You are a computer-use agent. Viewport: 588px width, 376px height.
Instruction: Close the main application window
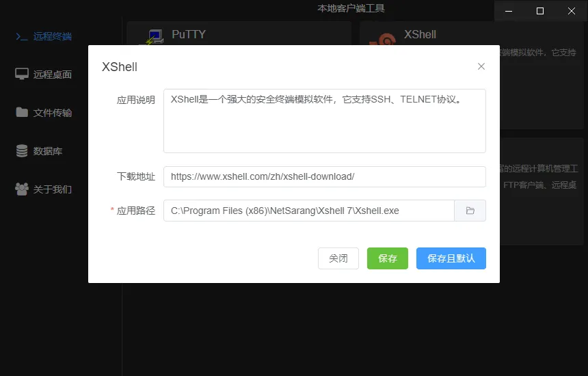tap(572, 11)
